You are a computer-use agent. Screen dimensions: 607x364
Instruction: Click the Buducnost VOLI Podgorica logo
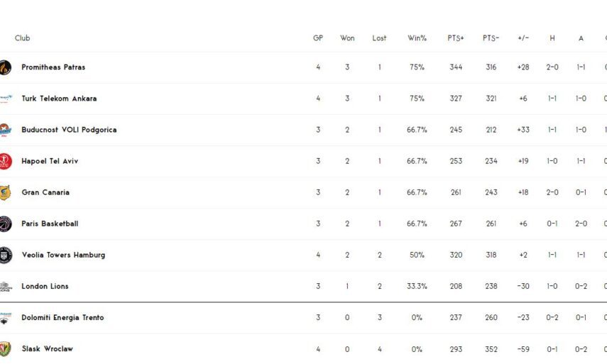[x=5, y=130]
